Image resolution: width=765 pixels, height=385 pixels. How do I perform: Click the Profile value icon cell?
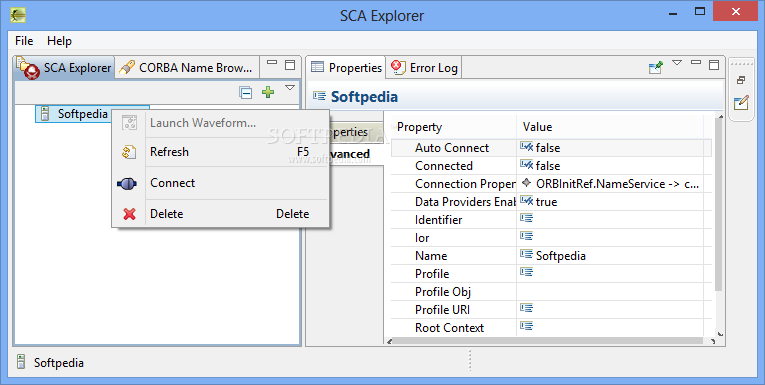pos(526,272)
